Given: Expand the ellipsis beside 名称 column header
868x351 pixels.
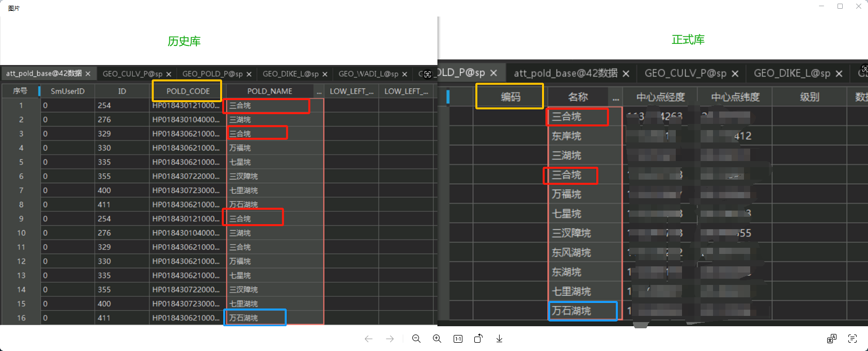Looking at the screenshot, I should 615,97.
